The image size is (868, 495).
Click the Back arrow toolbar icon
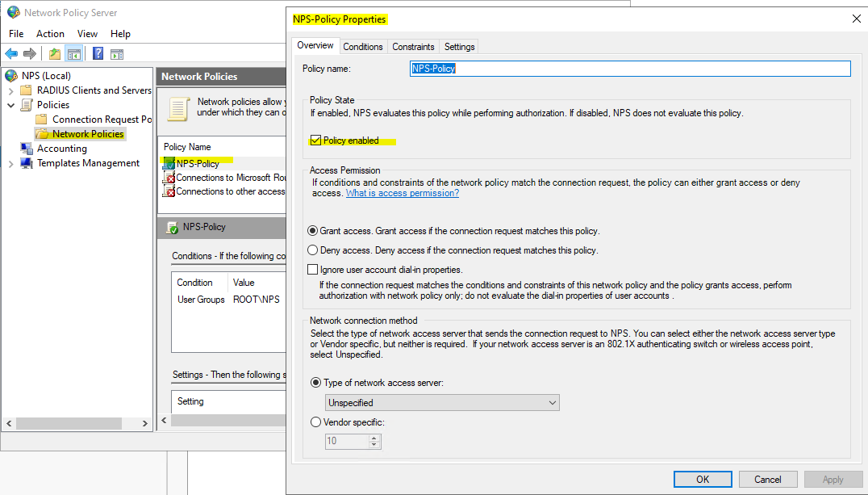pyautogui.click(x=11, y=54)
